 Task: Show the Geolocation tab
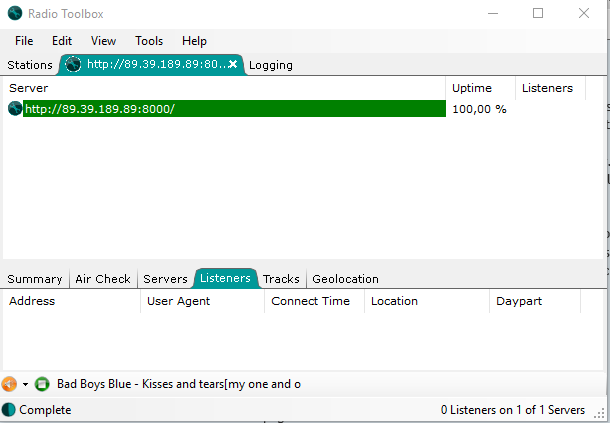click(345, 279)
